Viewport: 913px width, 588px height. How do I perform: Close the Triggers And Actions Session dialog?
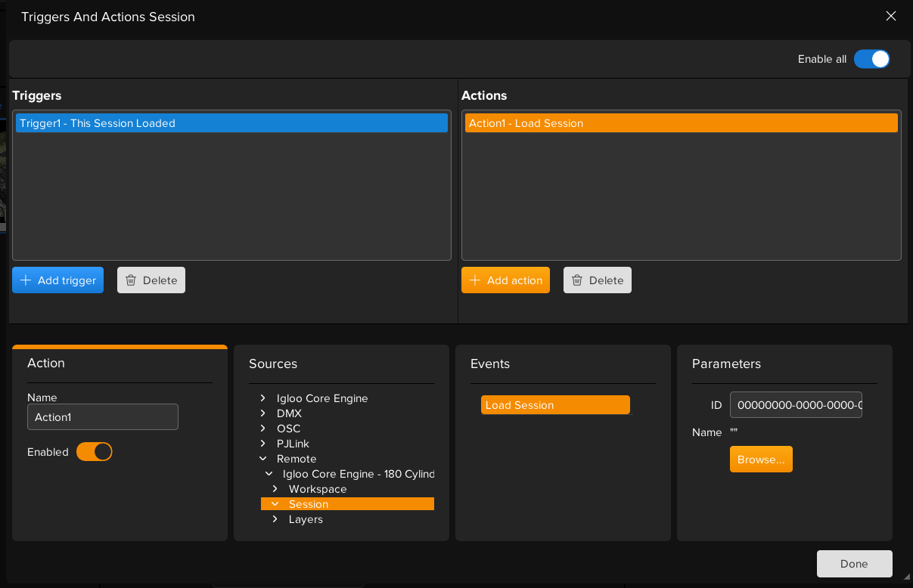click(x=891, y=16)
